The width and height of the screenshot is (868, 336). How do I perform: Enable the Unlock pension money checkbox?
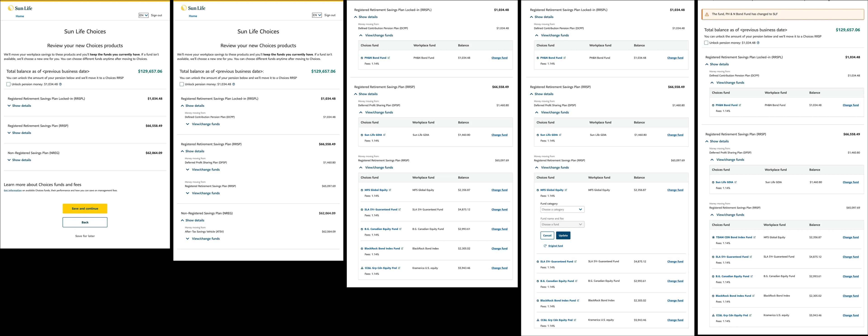(x=8, y=84)
